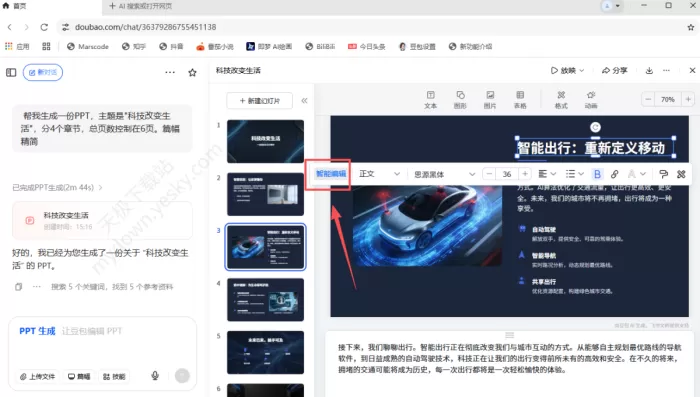Bookmark this page with the star icon
This screenshot has height=397, width=700.
click(691, 27)
